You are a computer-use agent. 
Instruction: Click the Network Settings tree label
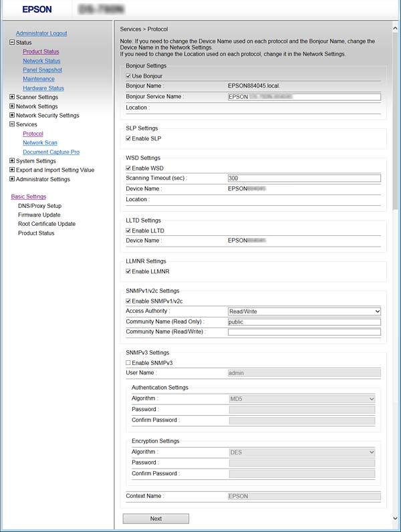point(37,106)
